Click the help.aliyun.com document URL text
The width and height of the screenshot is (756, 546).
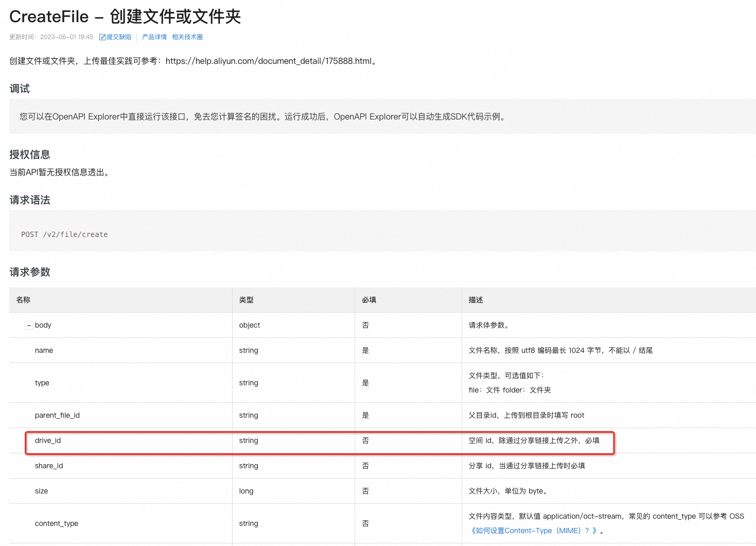[269, 61]
